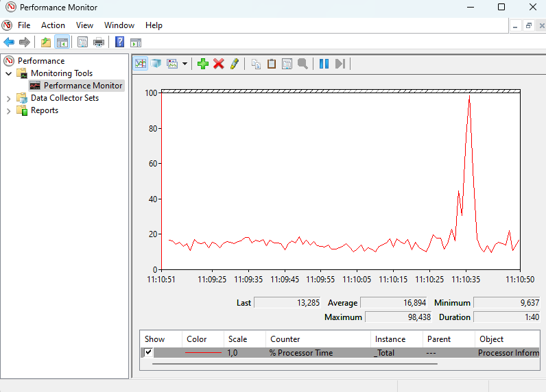Open Properties icon in graph toolbar

coord(287,64)
